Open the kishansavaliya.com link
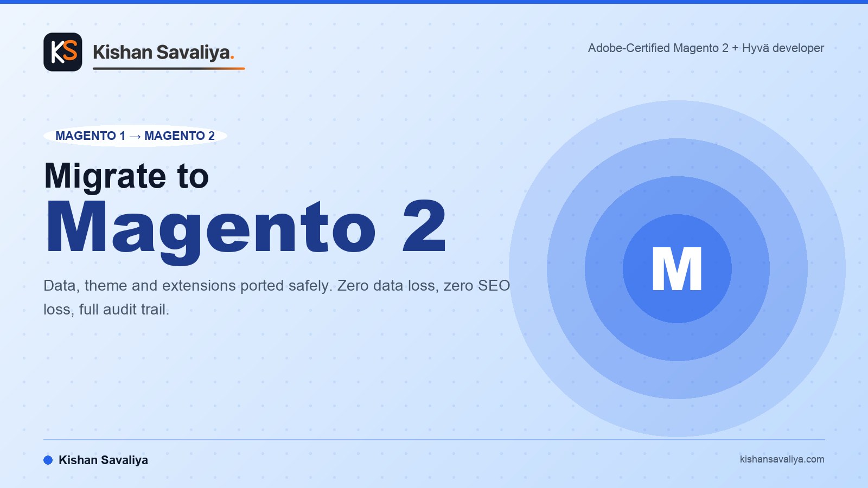The image size is (868, 488). coord(782,459)
